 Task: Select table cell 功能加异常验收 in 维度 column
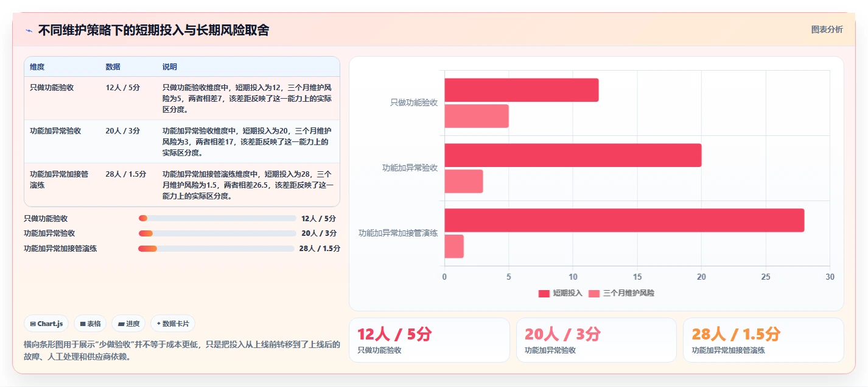pyautogui.click(x=55, y=130)
